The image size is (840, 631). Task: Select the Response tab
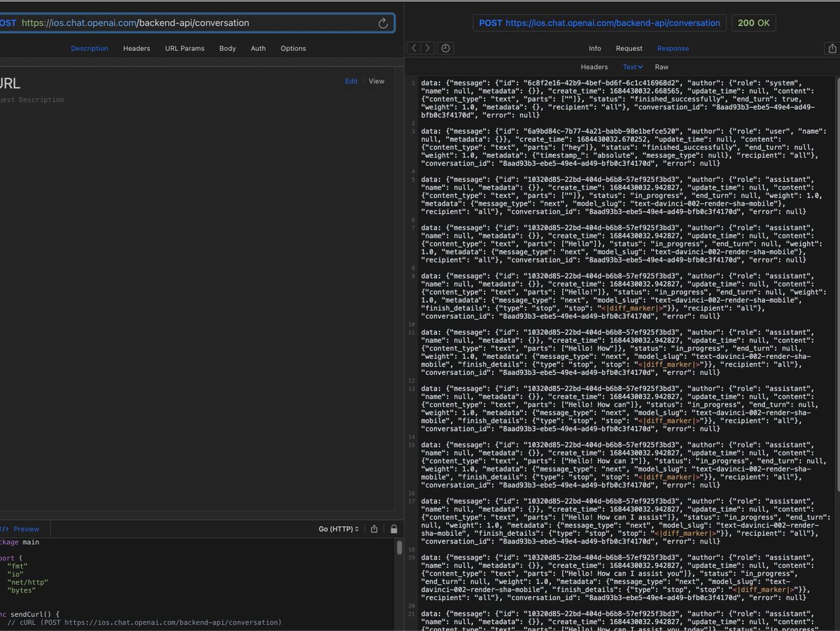673,49
